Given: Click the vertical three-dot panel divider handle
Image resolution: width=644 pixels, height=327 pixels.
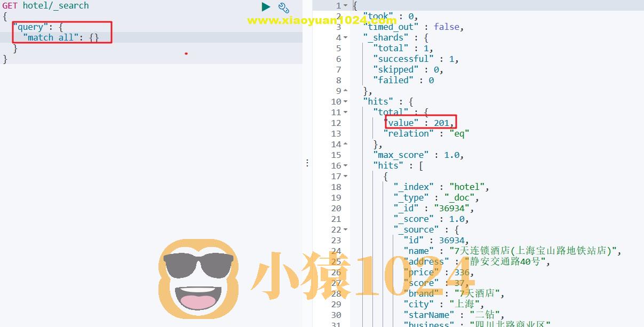Looking at the screenshot, I should [307, 163].
